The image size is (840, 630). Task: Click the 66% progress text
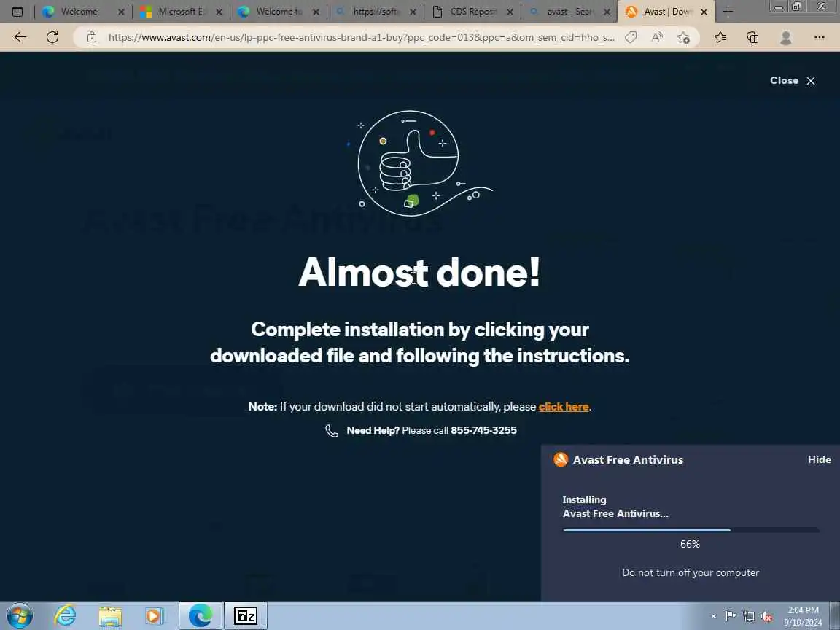tap(690, 544)
